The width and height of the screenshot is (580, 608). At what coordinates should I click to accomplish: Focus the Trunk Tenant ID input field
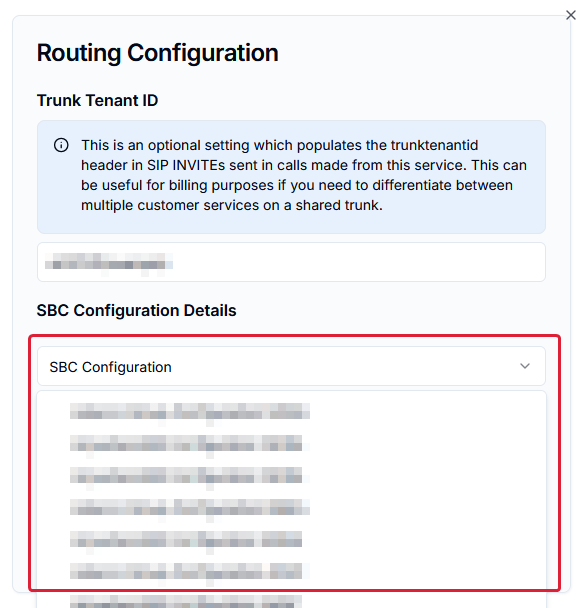click(x=291, y=262)
